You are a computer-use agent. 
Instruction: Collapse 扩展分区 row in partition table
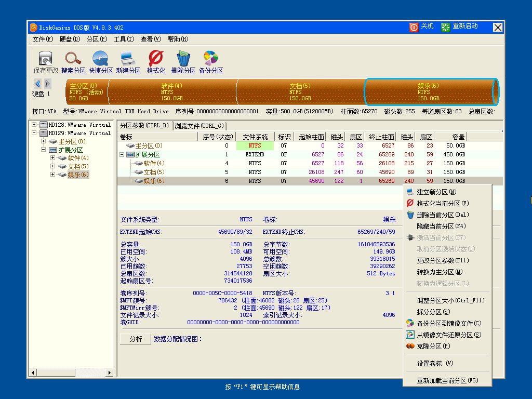click(122, 155)
